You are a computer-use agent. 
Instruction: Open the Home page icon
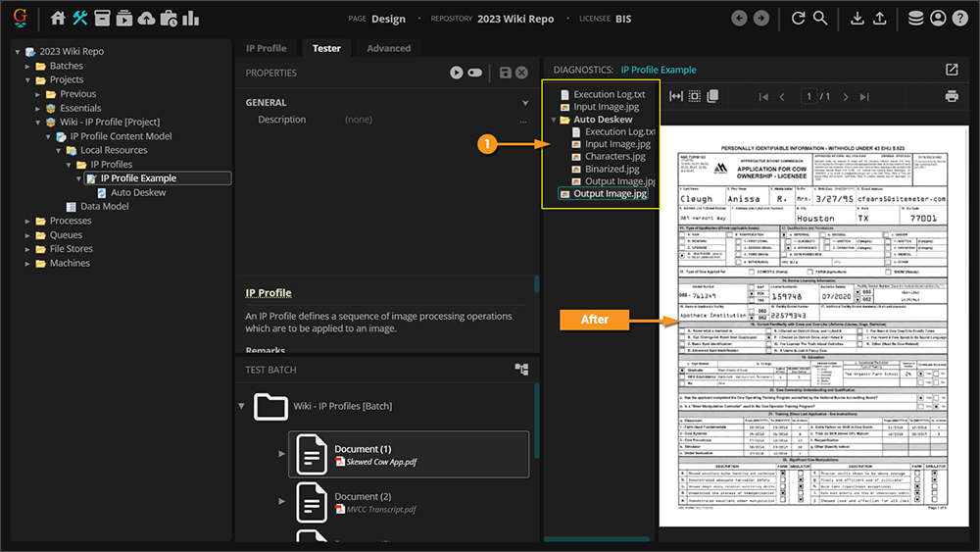tap(58, 18)
